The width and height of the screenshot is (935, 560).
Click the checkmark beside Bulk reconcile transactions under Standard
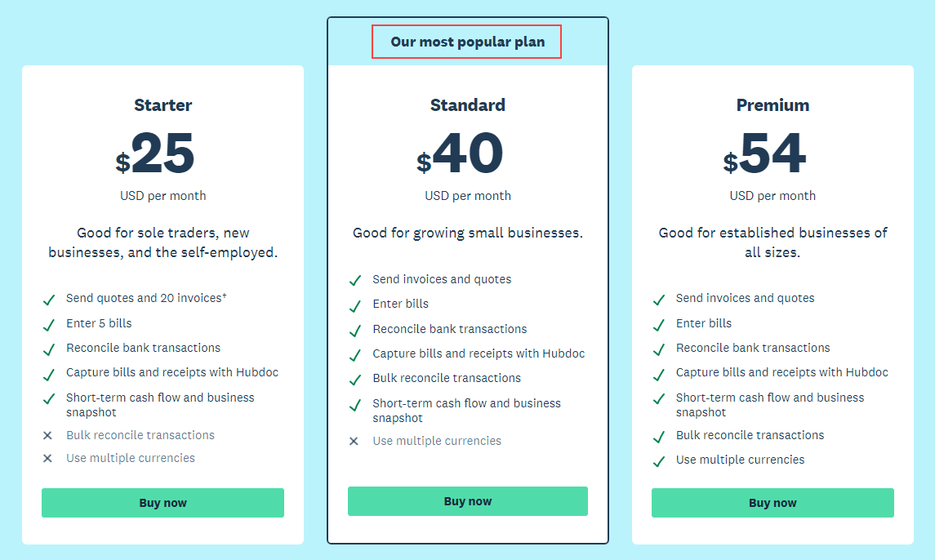(x=354, y=378)
